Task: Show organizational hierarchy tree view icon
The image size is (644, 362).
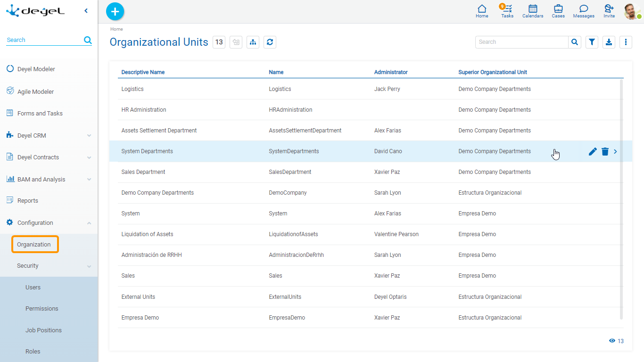Action: pyautogui.click(x=253, y=42)
